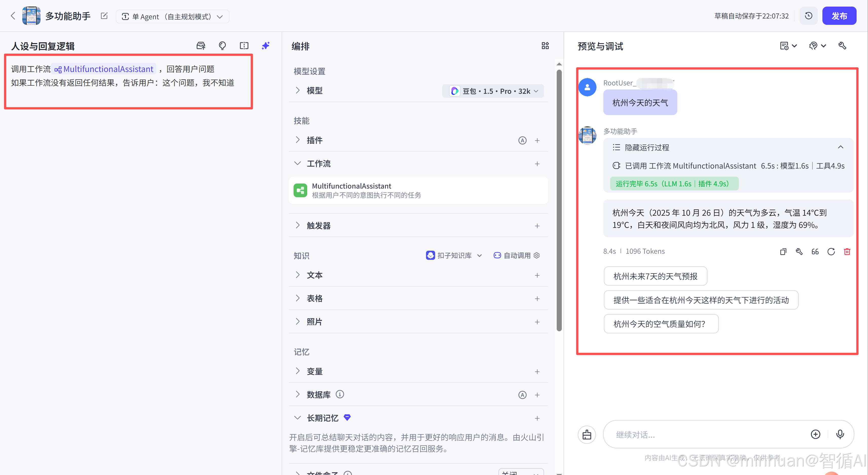Copy the assistant's weather reply
868x475 pixels.
[x=783, y=251]
